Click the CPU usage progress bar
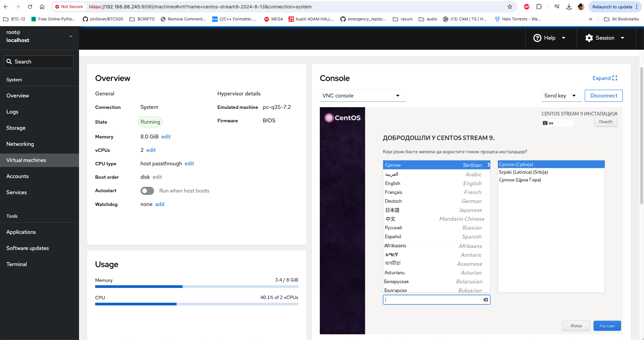 pos(197,304)
